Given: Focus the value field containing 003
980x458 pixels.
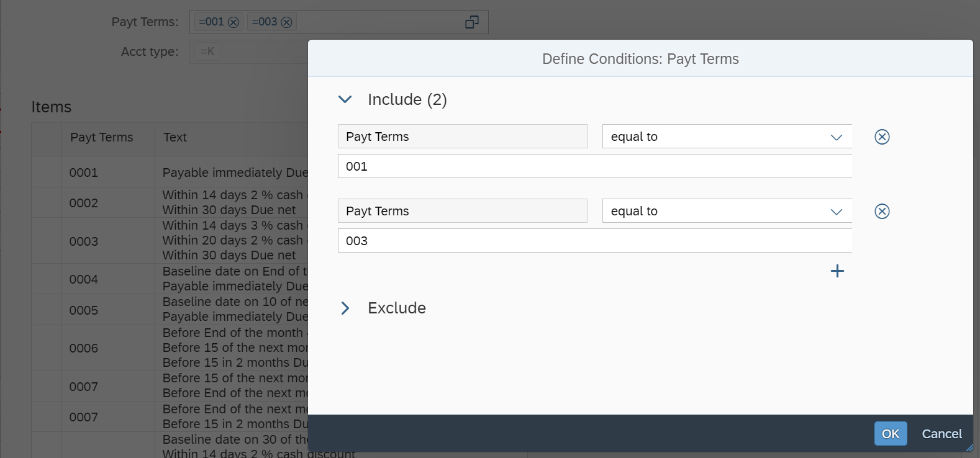Looking at the screenshot, I should click(594, 241).
